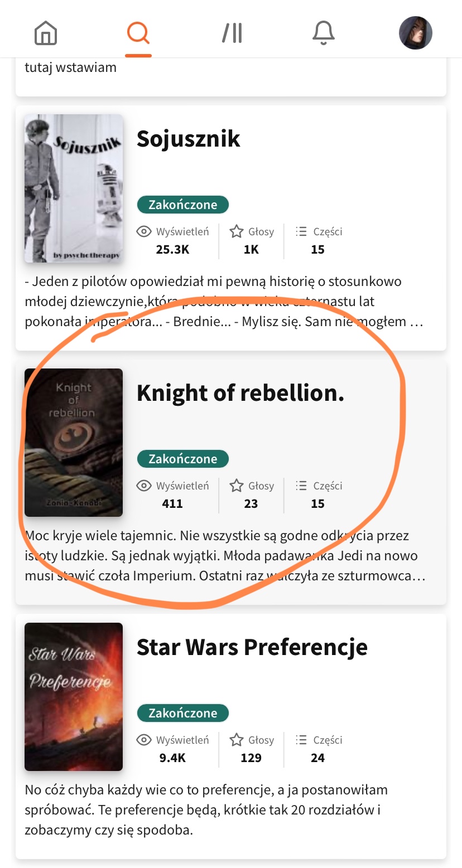Click eye views icon under Sojusznik
The image size is (462, 868).
click(145, 231)
